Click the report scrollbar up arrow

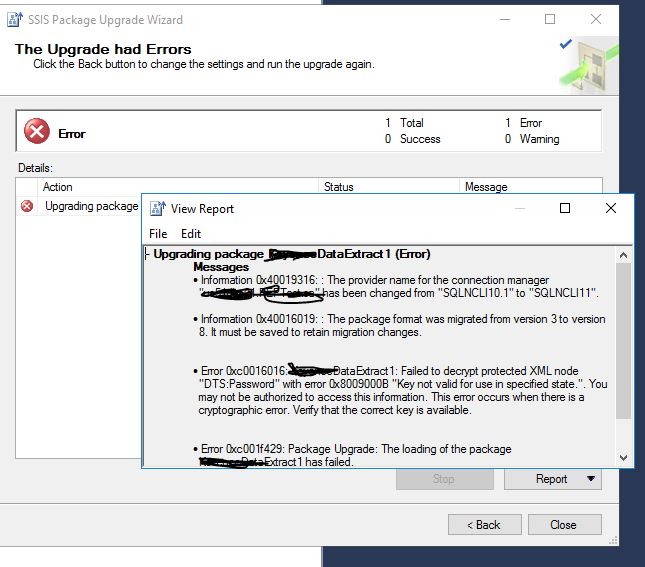click(623, 255)
